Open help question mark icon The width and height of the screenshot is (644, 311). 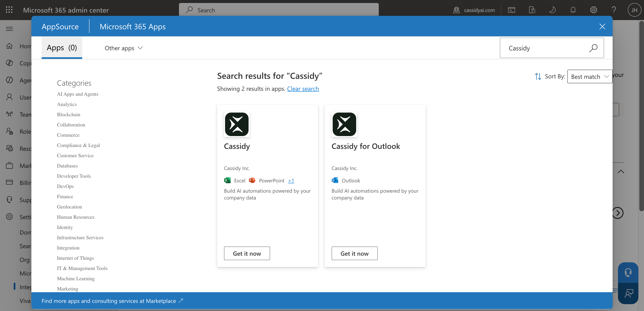pyautogui.click(x=614, y=10)
